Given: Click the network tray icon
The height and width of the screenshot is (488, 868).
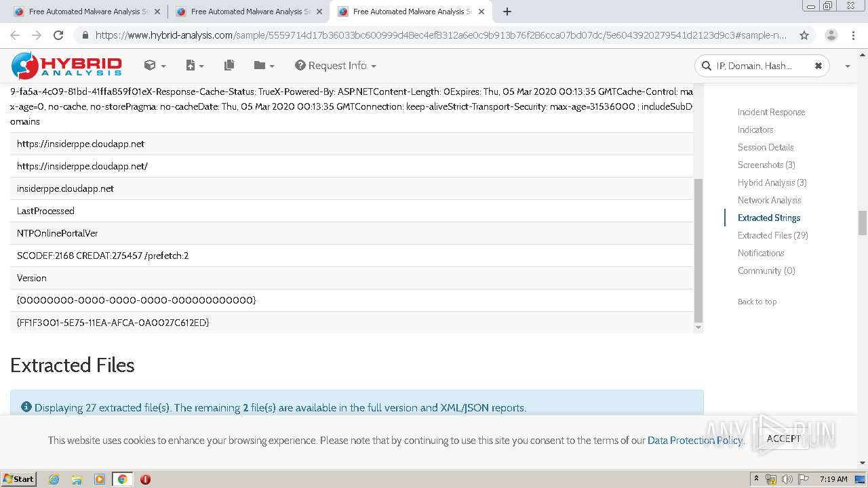Looking at the screenshot, I should [x=771, y=479].
